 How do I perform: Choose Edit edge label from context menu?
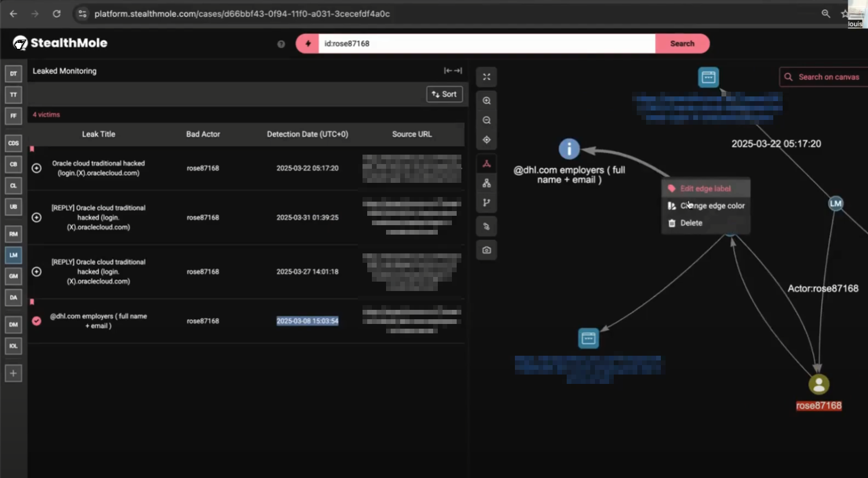coord(705,189)
